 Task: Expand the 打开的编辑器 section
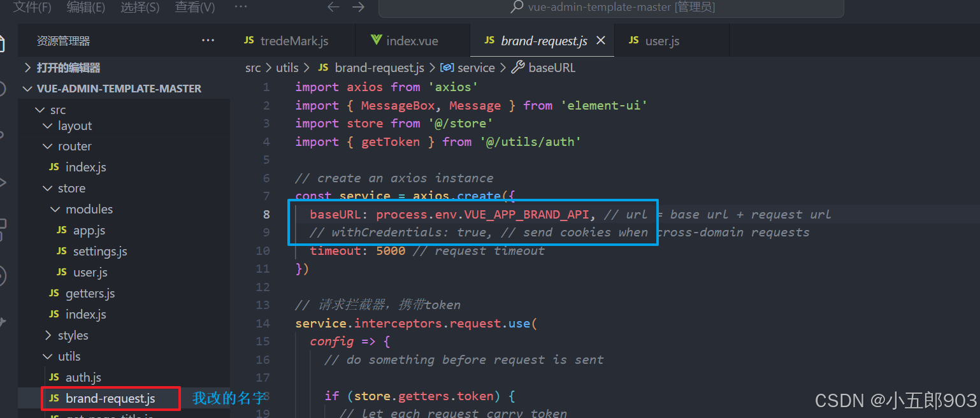27,66
